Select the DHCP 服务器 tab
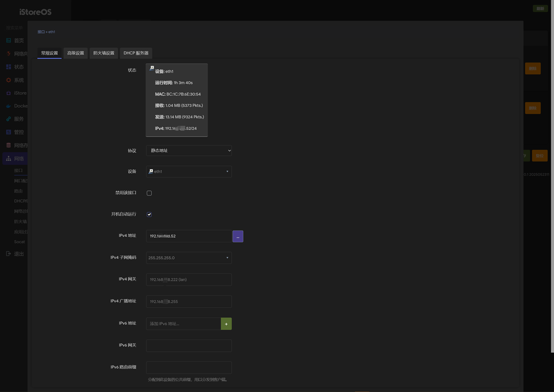 point(136,53)
